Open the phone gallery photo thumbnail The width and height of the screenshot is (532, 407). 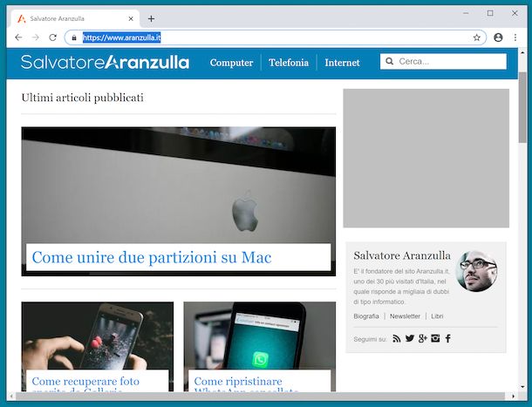(98, 335)
